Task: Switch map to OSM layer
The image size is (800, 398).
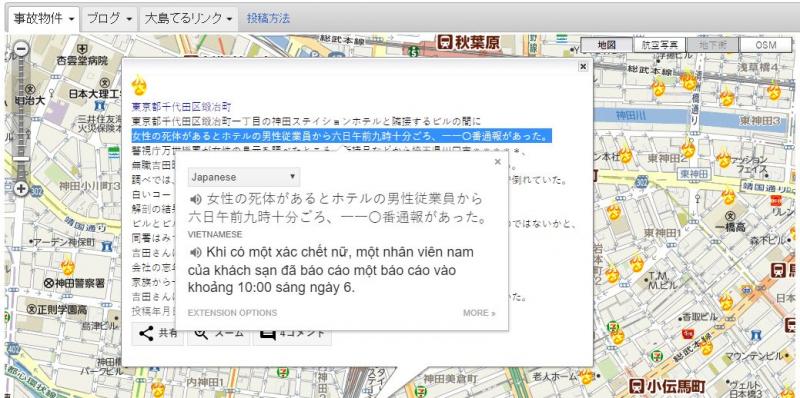Action: [766, 45]
